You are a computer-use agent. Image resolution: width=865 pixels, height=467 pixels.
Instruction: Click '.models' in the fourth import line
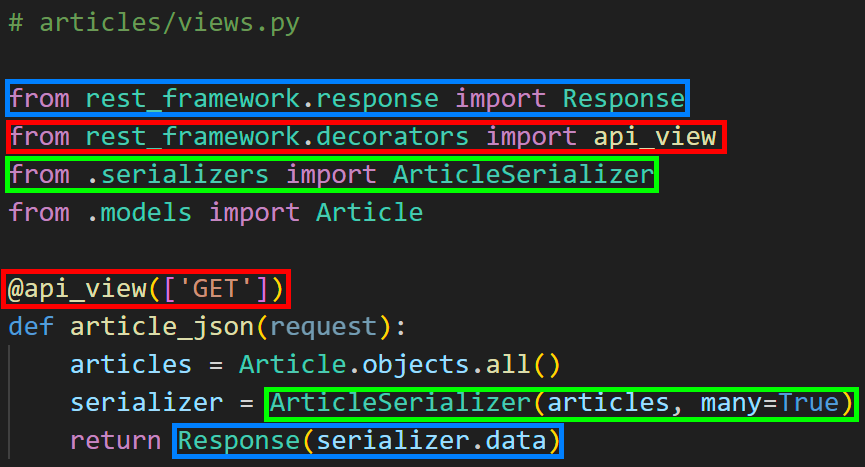(x=139, y=213)
